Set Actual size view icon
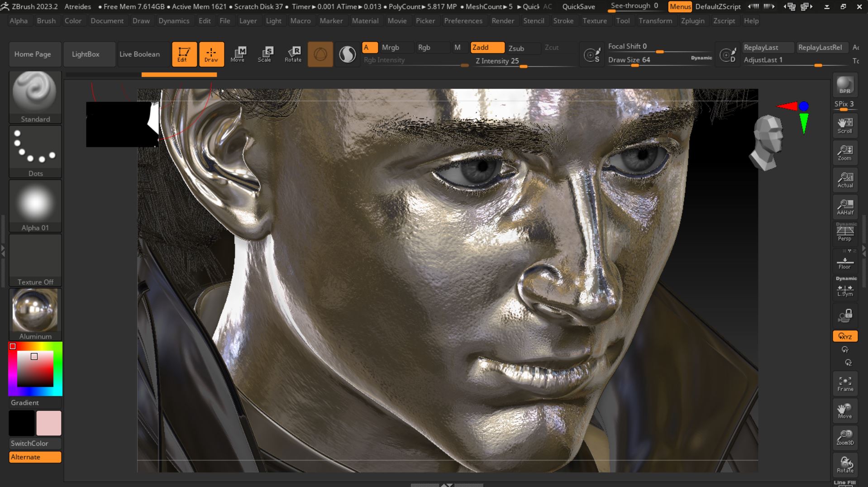The image size is (868, 487). pos(845,180)
